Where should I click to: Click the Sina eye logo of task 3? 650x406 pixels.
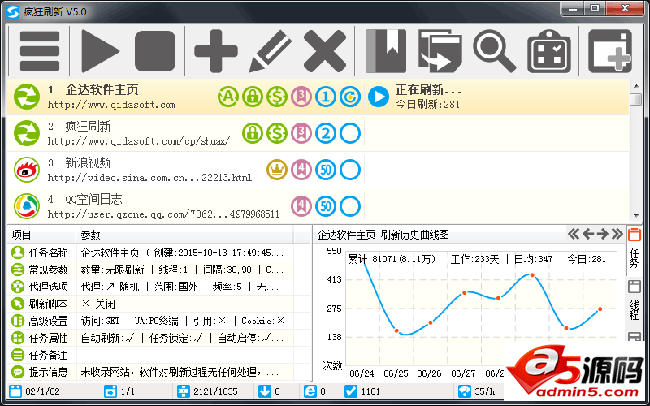(x=27, y=170)
